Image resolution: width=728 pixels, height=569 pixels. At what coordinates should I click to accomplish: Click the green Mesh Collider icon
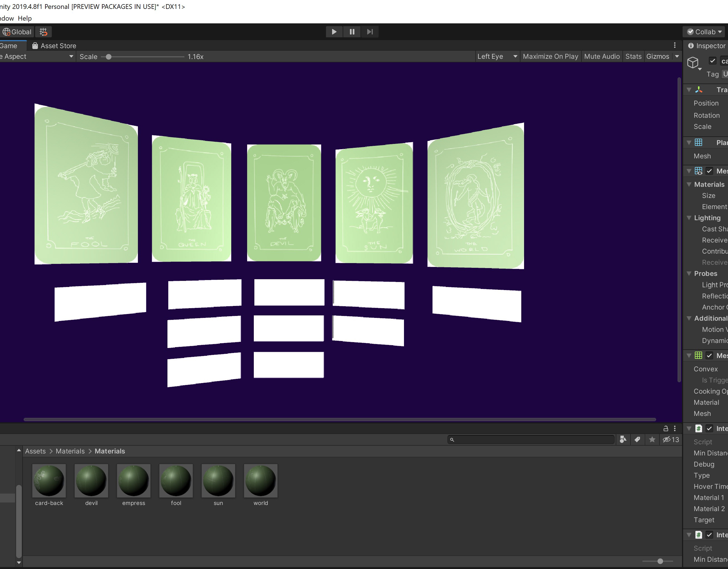coord(698,355)
